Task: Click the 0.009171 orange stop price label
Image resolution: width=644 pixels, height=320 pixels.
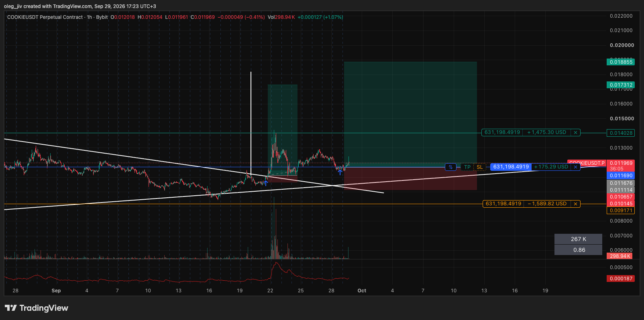Action: (621, 211)
